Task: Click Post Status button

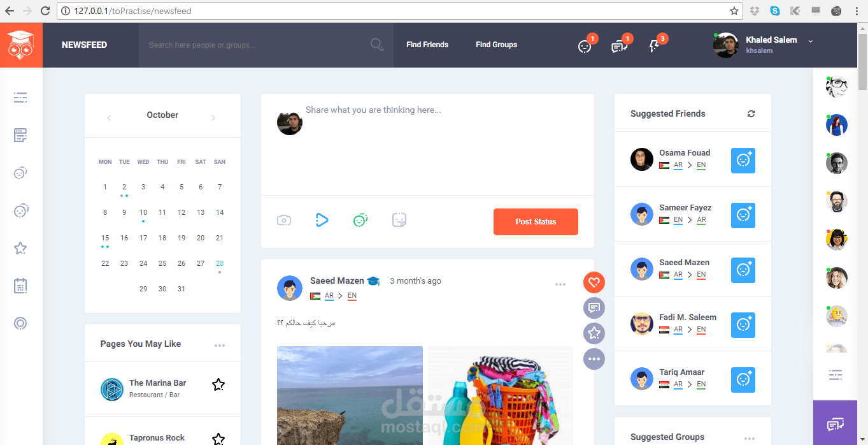Action: [x=536, y=222]
